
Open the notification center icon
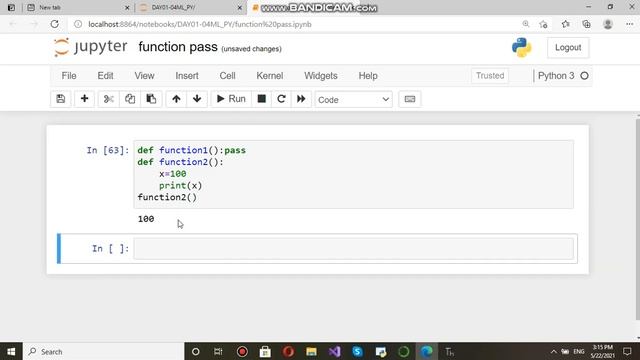[x=627, y=351]
